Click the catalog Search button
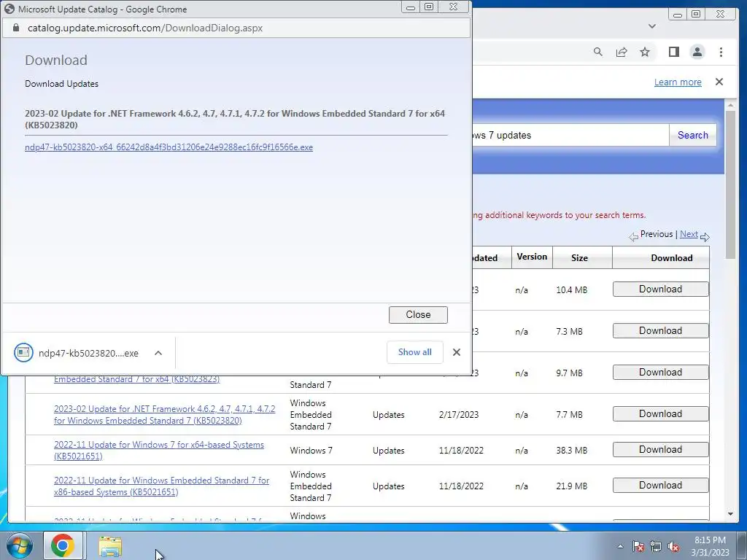The image size is (747, 560). click(x=693, y=135)
